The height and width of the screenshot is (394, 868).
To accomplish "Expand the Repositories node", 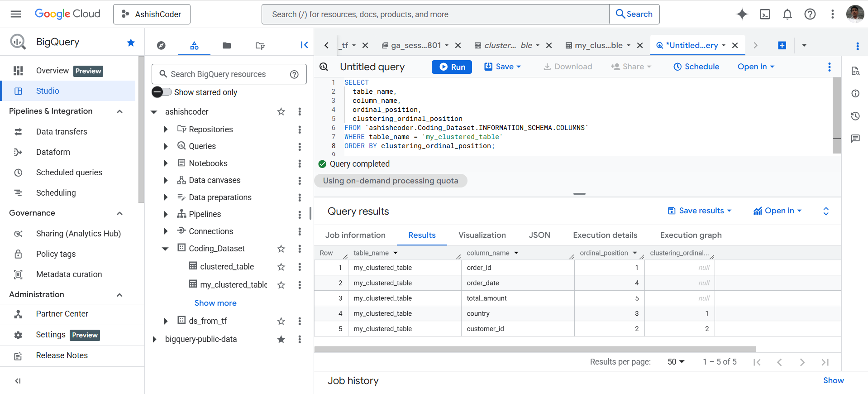I will (166, 130).
